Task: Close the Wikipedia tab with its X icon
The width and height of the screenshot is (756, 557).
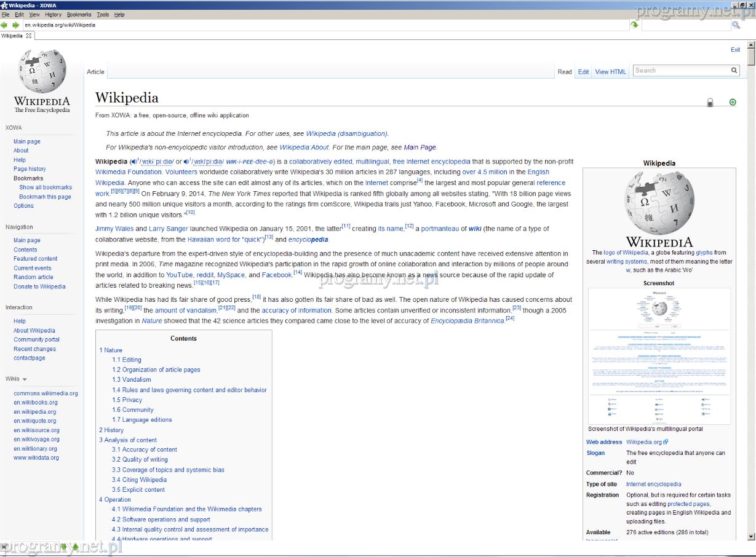Action: click(29, 36)
